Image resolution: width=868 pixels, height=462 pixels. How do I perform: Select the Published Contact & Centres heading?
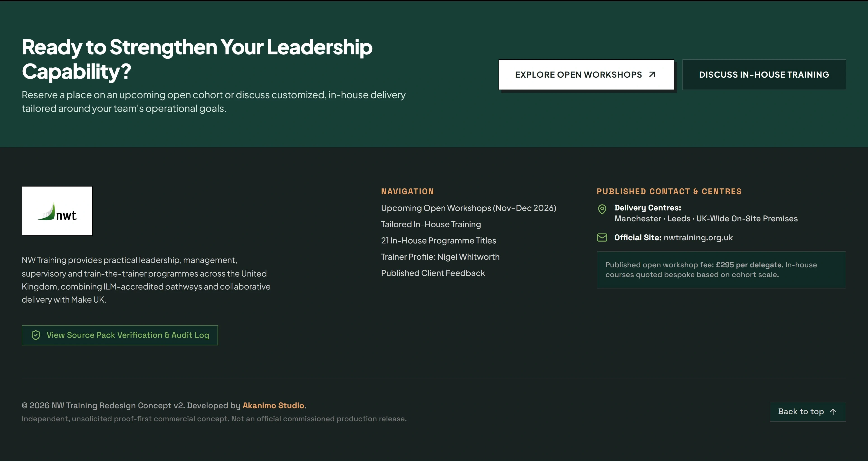point(669,191)
